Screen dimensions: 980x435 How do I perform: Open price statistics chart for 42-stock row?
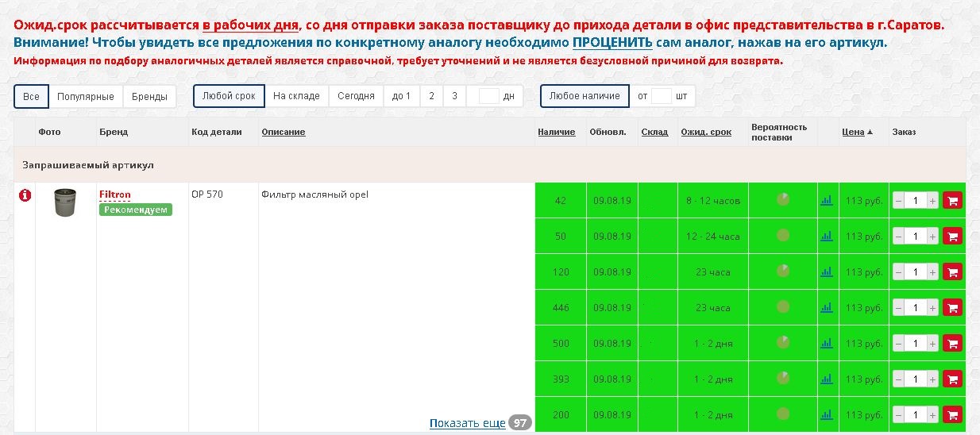pos(827,200)
